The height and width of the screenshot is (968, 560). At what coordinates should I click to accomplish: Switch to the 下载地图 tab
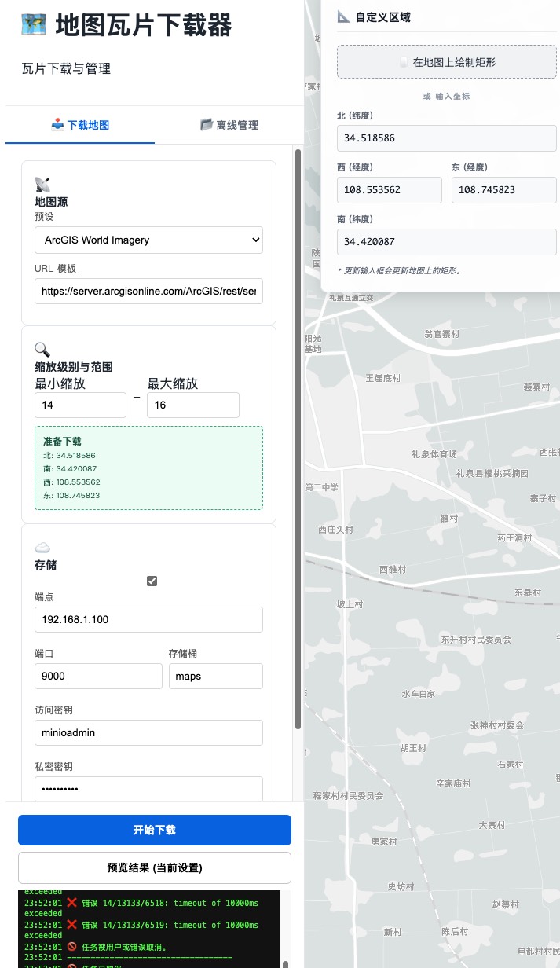click(80, 125)
